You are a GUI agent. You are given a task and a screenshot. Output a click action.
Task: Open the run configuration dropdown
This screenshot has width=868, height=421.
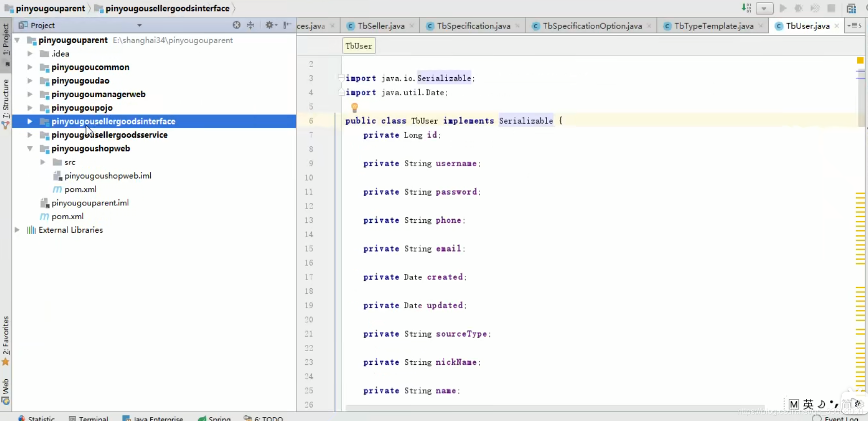[x=764, y=8]
